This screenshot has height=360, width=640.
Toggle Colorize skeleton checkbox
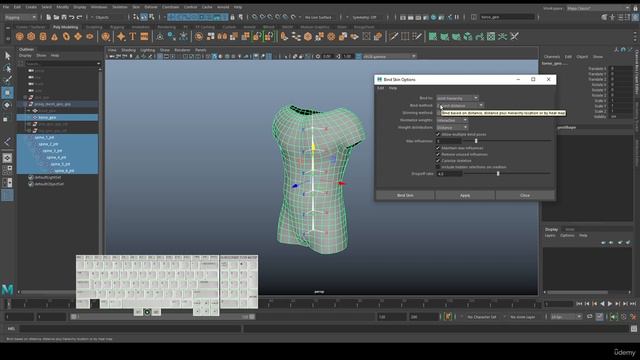click(x=438, y=161)
